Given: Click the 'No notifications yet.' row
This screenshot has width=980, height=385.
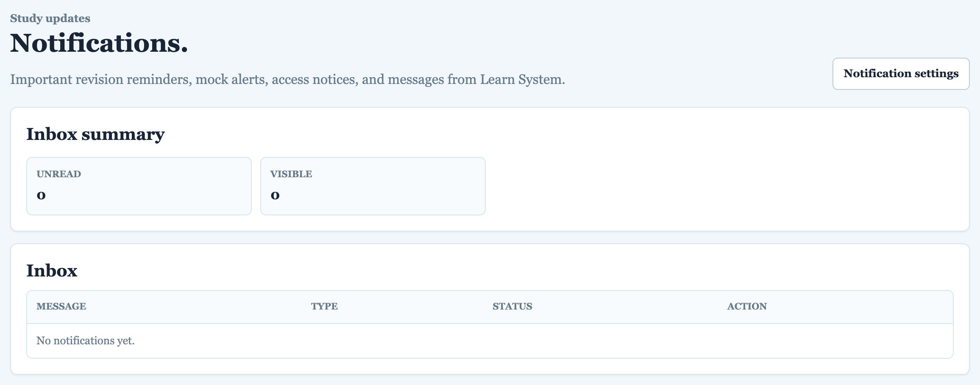Looking at the screenshot, I should [490, 341].
